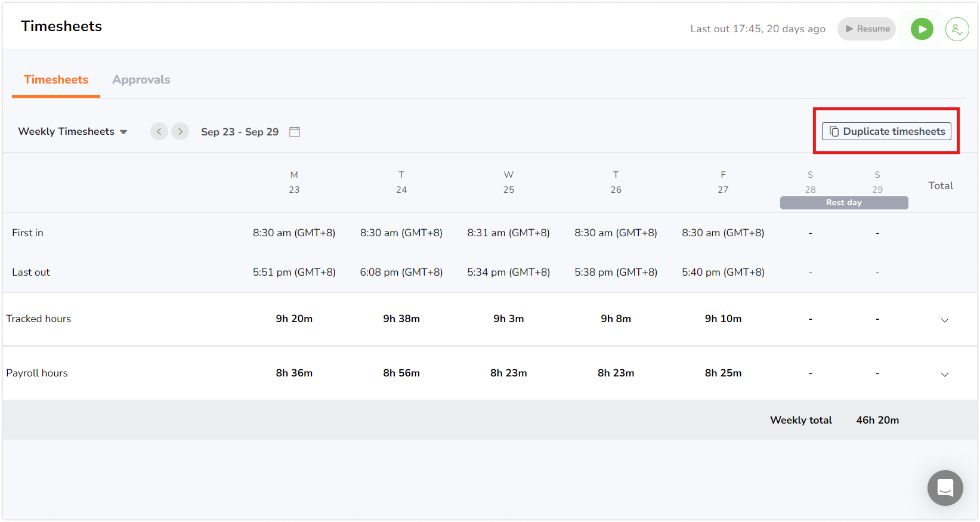Open the calendar date picker icon
Viewport: 980px width, 522px height.
[x=295, y=132]
